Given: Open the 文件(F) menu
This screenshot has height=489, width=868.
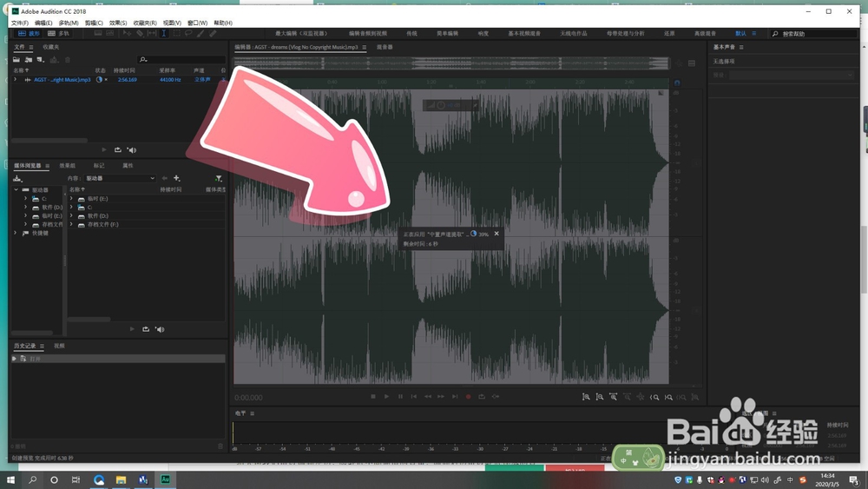Looking at the screenshot, I should pos(19,23).
